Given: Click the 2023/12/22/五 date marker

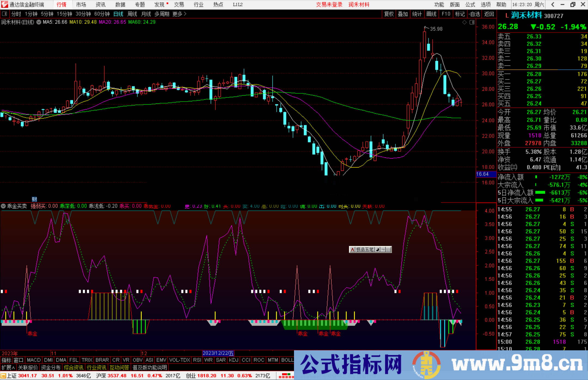Looking at the screenshot, I should point(218,353).
